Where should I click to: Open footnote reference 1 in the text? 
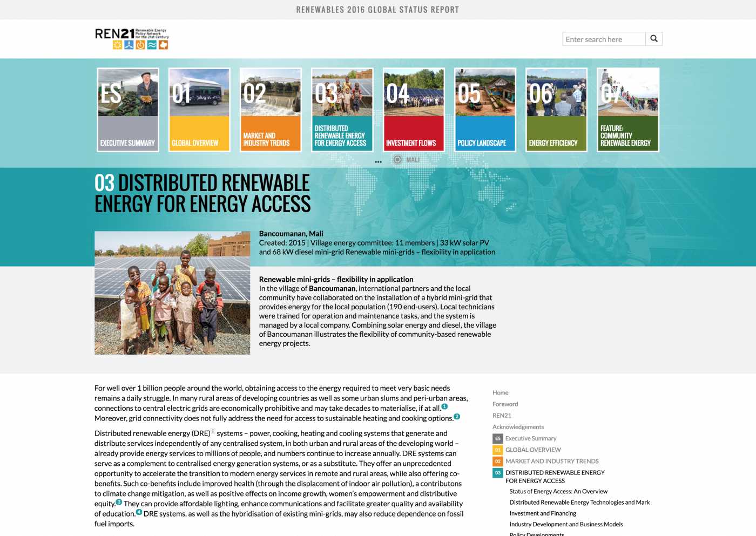444,406
